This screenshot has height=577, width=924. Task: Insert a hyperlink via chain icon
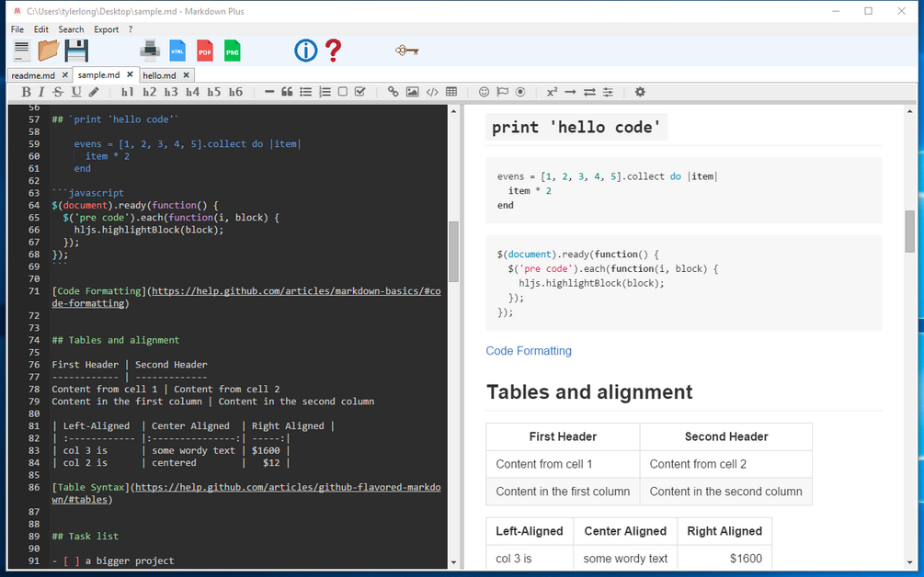394,92
